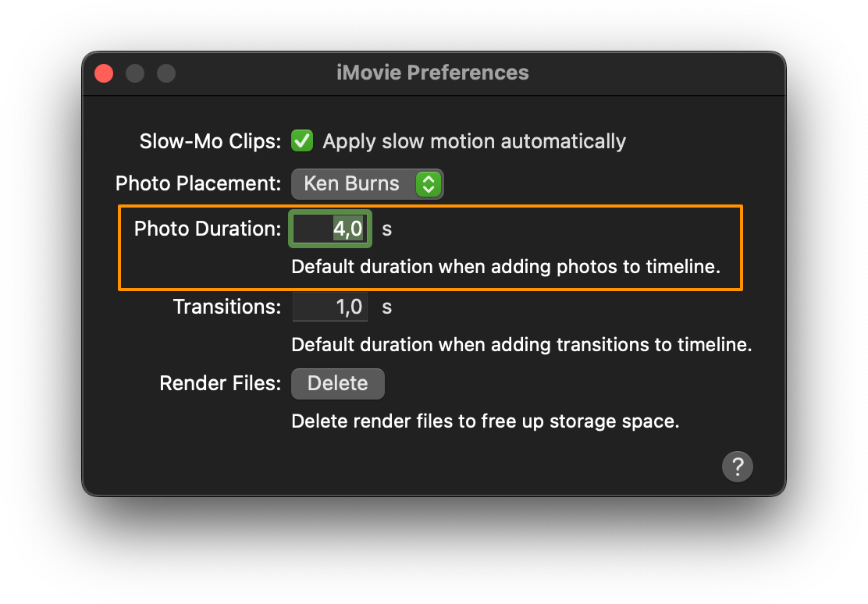Click the Photo Placement label
The width and height of the screenshot is (868, 604).
197,184
